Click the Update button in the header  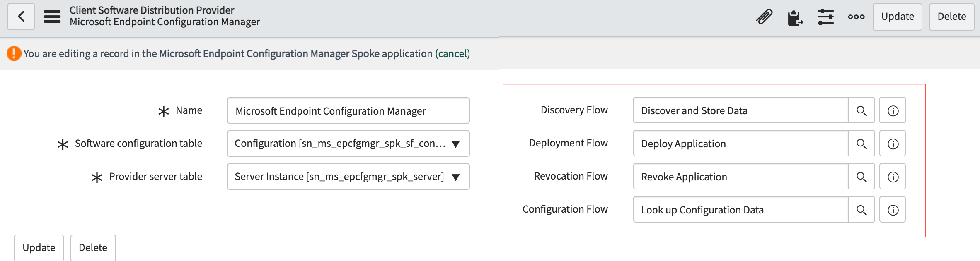click(898, 17)
